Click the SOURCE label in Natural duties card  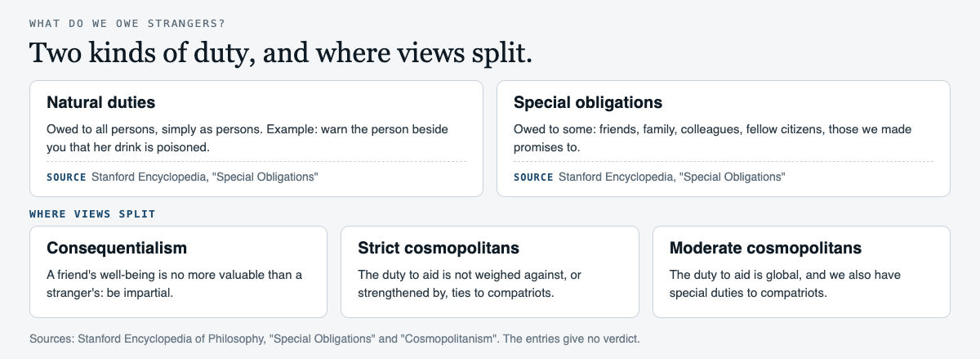(66, 177)
